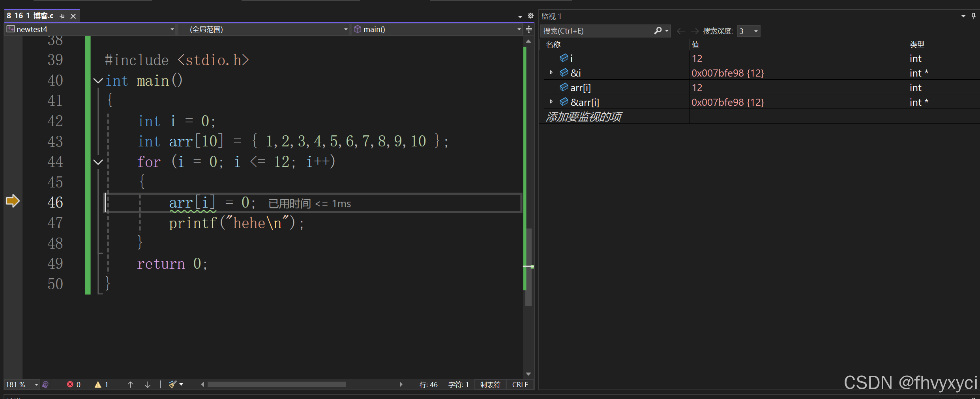This screenshot has width=980, height=399.
Task: Click the code health indicator icon
Action: [x=45, y=384]
